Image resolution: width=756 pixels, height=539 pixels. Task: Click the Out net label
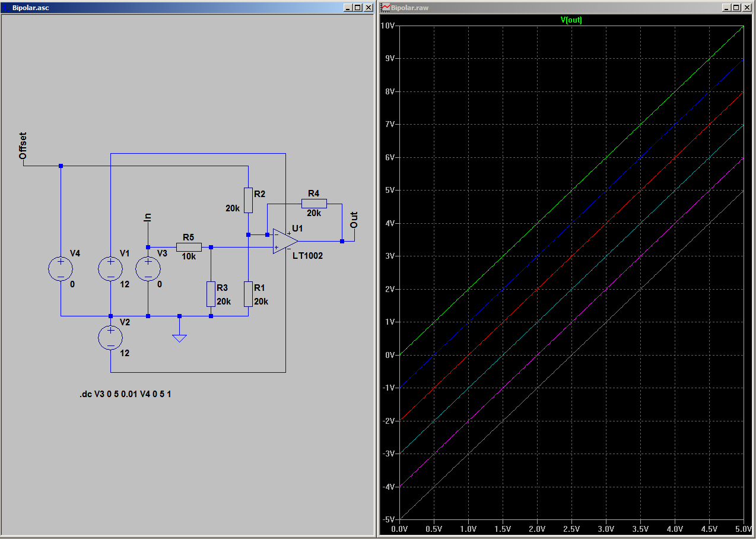pyautogui.click(x=354, y=220)
